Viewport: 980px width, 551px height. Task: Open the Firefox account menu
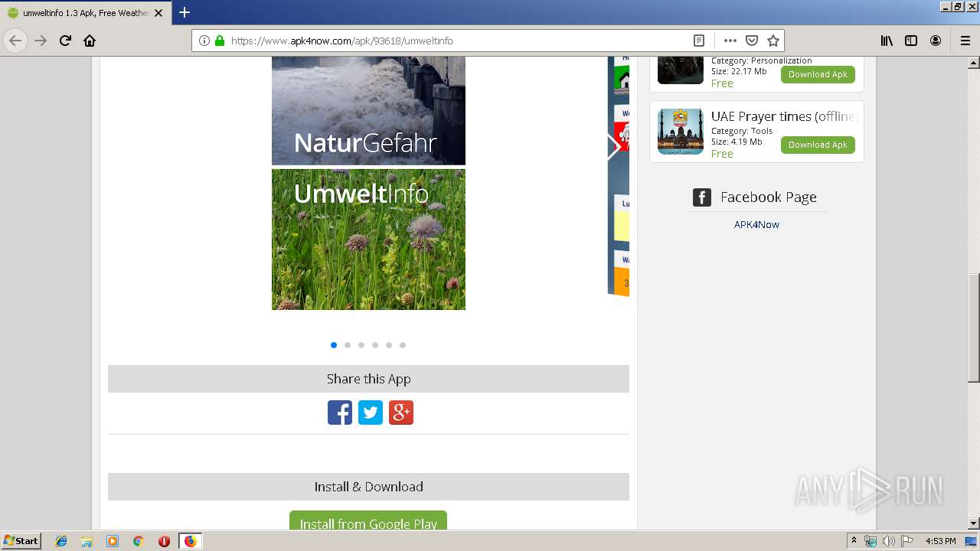tap(936, 41)
